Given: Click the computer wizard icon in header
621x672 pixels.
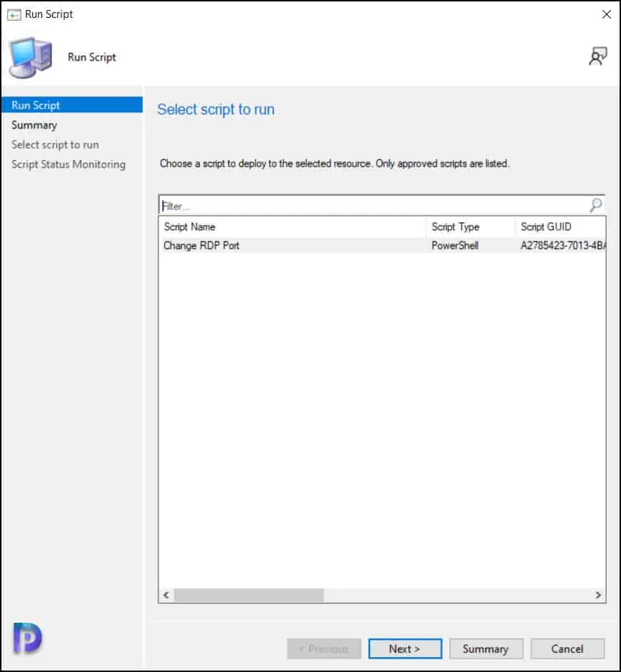Looking at the screenshot, I should tap(31, 57).
